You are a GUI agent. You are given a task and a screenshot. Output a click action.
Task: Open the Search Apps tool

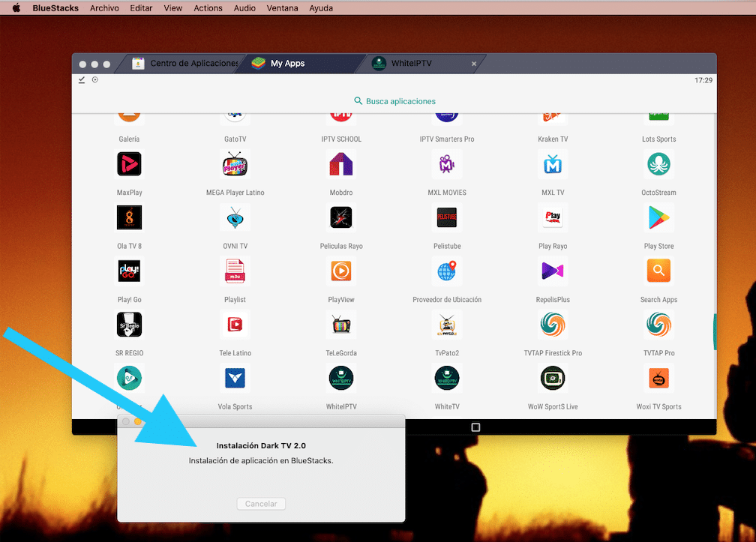658,271
